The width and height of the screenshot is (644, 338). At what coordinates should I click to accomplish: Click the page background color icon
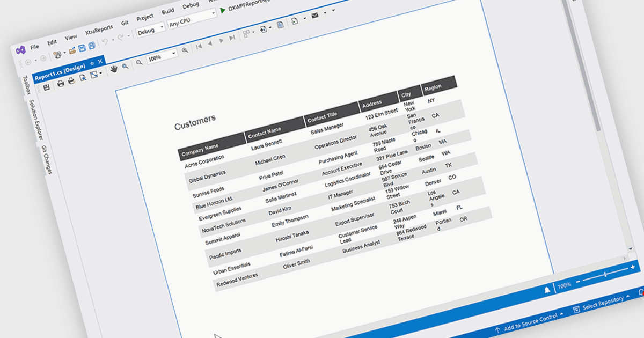point(264,30)
